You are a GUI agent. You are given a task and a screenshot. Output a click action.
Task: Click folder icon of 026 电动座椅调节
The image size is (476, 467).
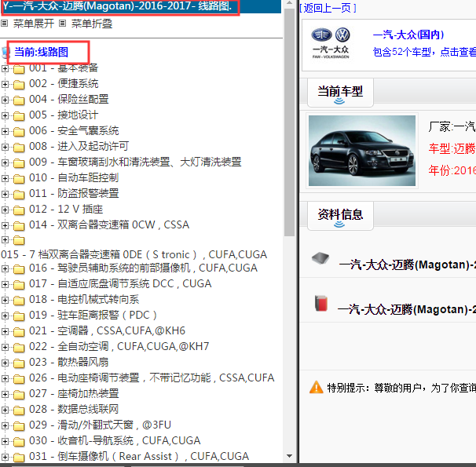click(x=19, y=379)
